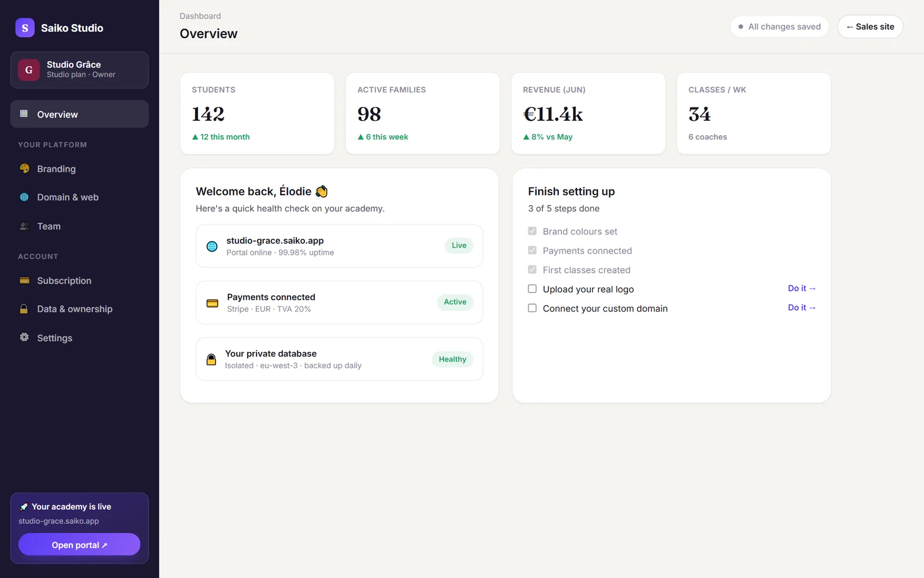Screen dimensions: 924x578
Task: Check the Upload your real logo checkbox
Action: click(x=532, y=289)
